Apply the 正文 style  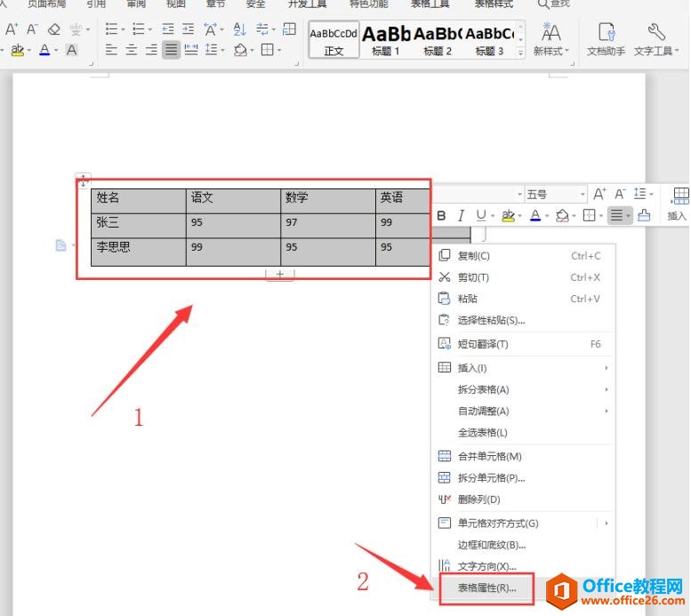click(333, 40)
